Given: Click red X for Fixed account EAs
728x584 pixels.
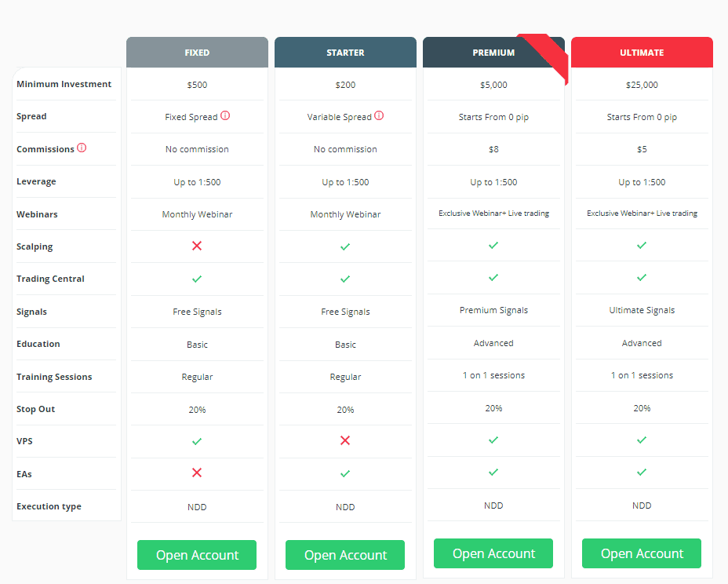Looking at the screenshot, I should [197, 473].
